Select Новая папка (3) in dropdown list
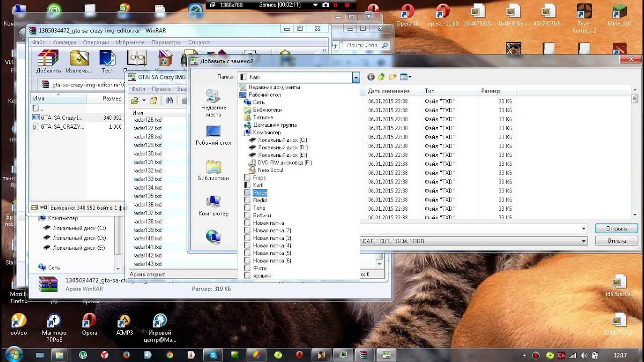The height and width of the screenshot is (362, 644). pos(272,238)
